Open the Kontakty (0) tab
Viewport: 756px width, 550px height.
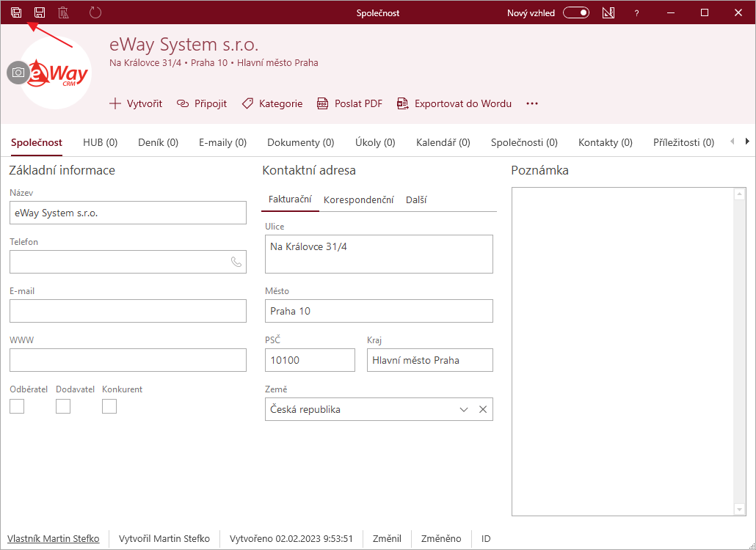(606, 142)
